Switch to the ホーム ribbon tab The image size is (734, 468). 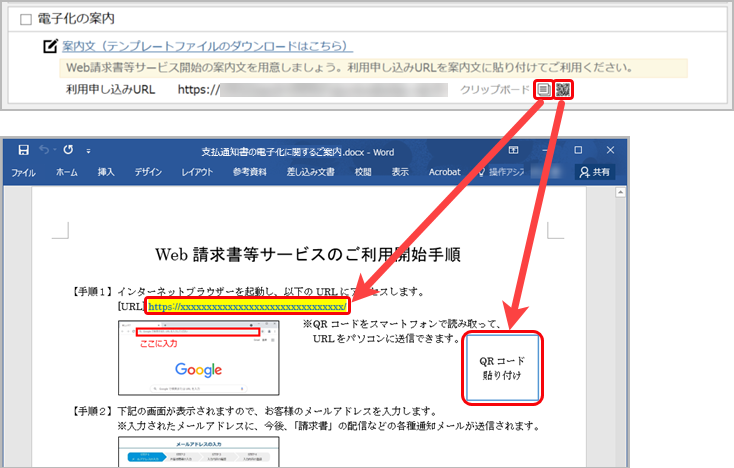click(67, 172)
